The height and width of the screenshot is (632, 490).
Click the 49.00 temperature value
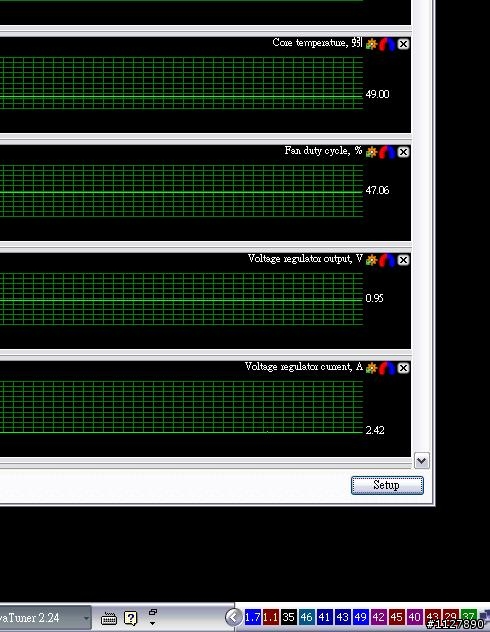377,94
